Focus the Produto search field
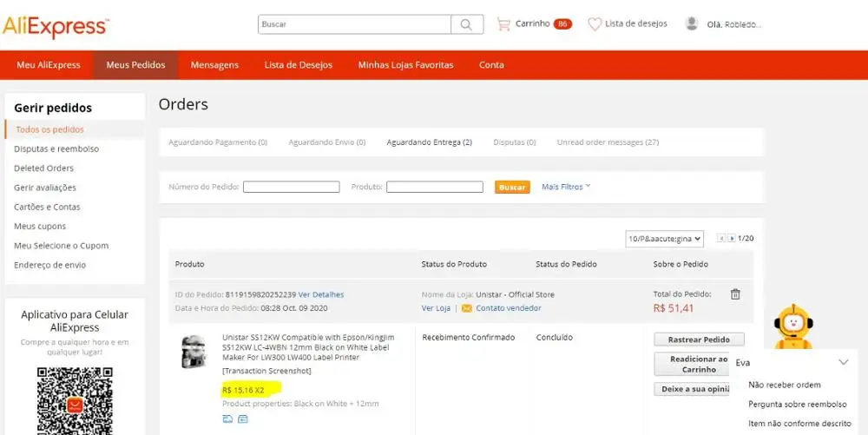This screenshot has height=435, width=868. point(435,187)
